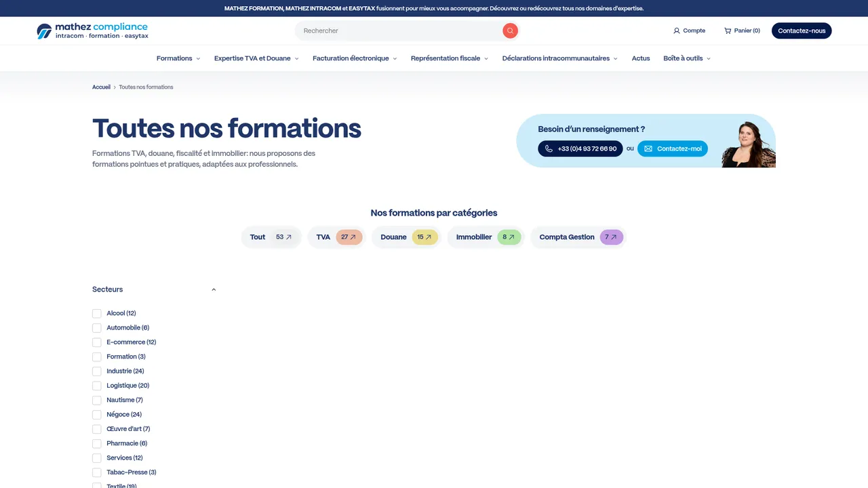868x488 pixels.
Task: Go to the Actus page
Action: point(641,58)
